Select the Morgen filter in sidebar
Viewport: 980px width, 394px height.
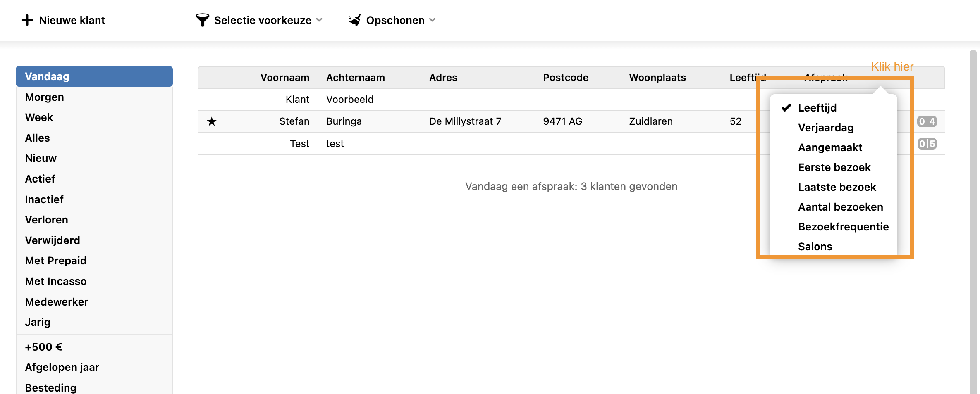(x=44, y=97)
